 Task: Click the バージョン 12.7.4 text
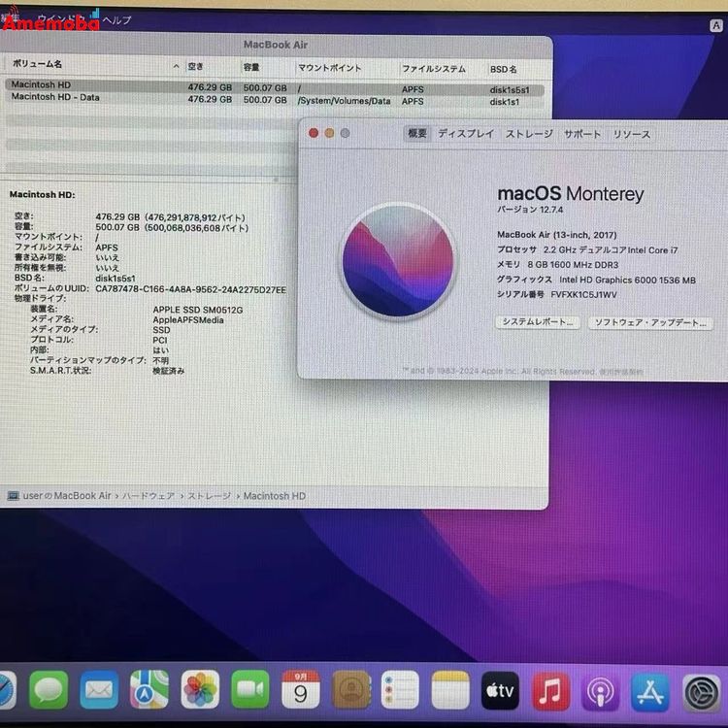pyautogui.click(x=530, y=210)
